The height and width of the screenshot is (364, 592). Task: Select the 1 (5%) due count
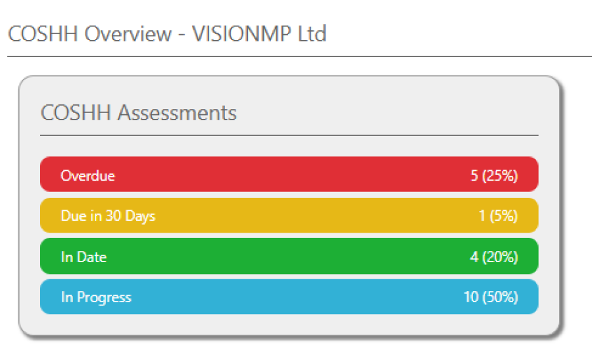(x=499, y=216)
